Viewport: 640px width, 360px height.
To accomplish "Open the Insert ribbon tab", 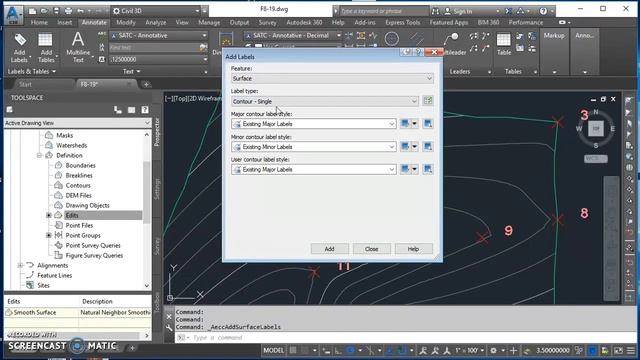I will tap(64, 22).
